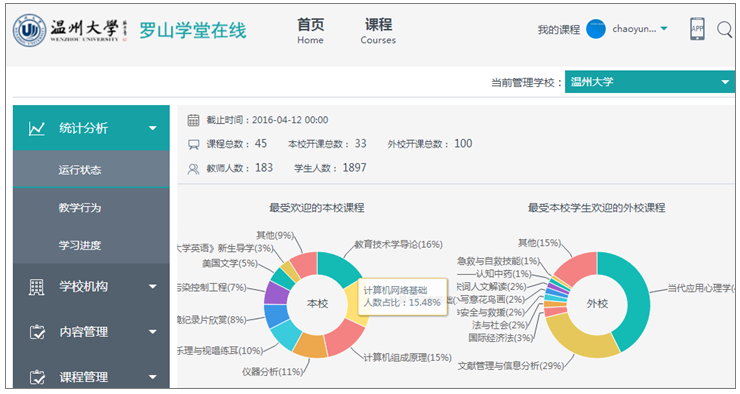The image size is (740, 394).
Task: Click the 教师人数 person icon
Action: [x=193, y=168]
